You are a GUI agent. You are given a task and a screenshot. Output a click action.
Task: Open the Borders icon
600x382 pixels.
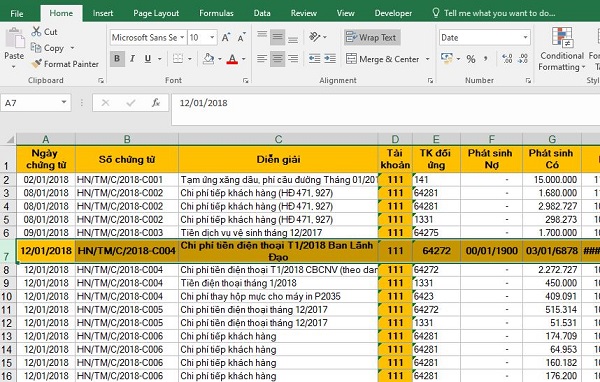pos(178,59)
